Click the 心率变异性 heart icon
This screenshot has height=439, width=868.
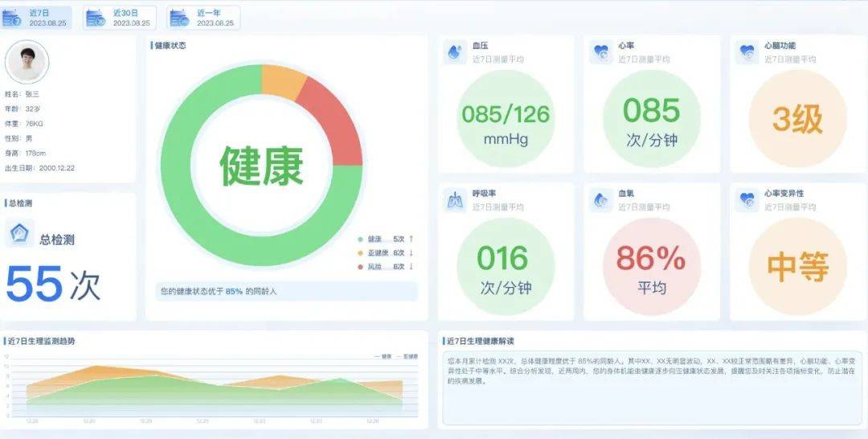point(747,200)
